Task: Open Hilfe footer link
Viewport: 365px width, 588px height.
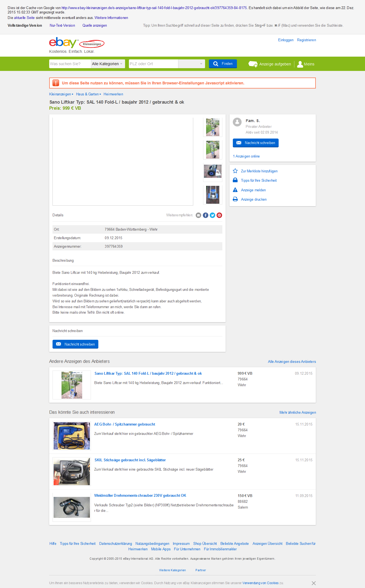Action: coord(53,544)
